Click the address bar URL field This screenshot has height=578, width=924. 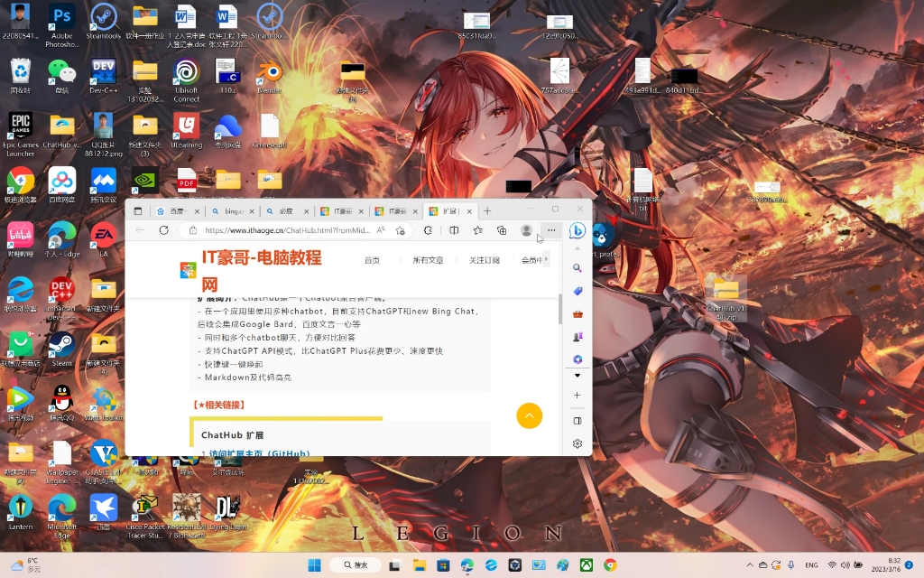287,230
